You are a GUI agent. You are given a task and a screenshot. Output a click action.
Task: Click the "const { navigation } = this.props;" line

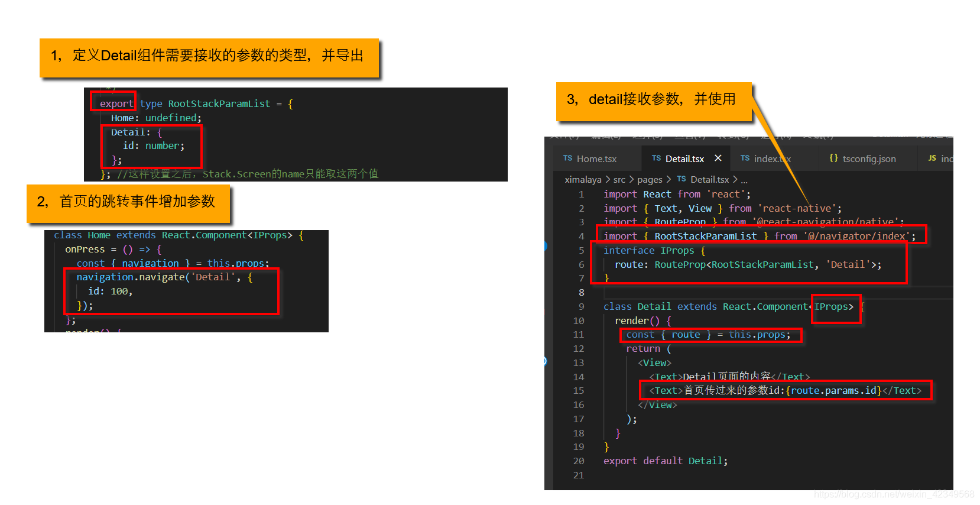point(173,263)
